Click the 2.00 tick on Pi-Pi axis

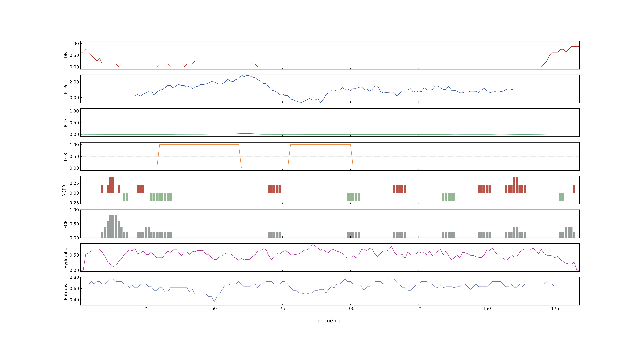click(x=74, y=82)
